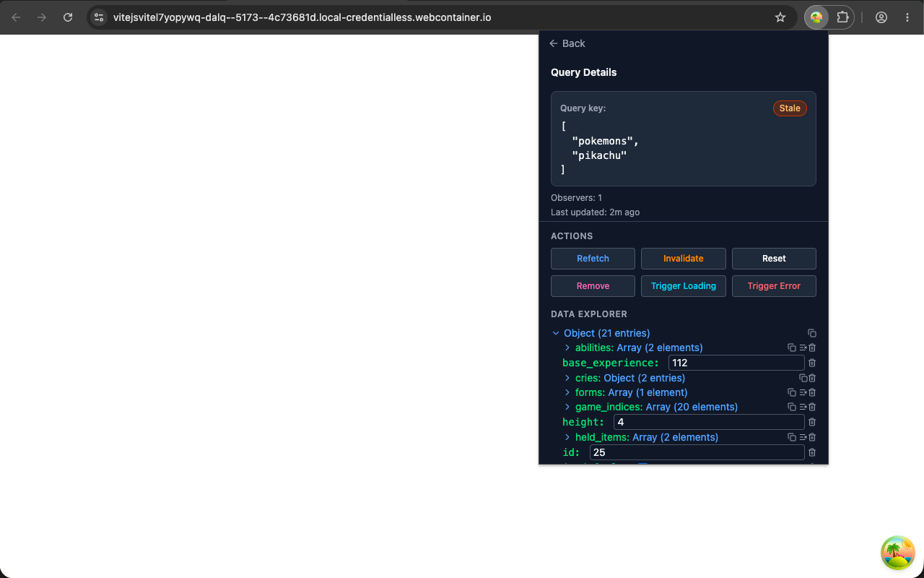Viewport: 924px width, 578px height.
Task: Open the TanStack Query palm tree devtools button
Action: tap(898, 553)
